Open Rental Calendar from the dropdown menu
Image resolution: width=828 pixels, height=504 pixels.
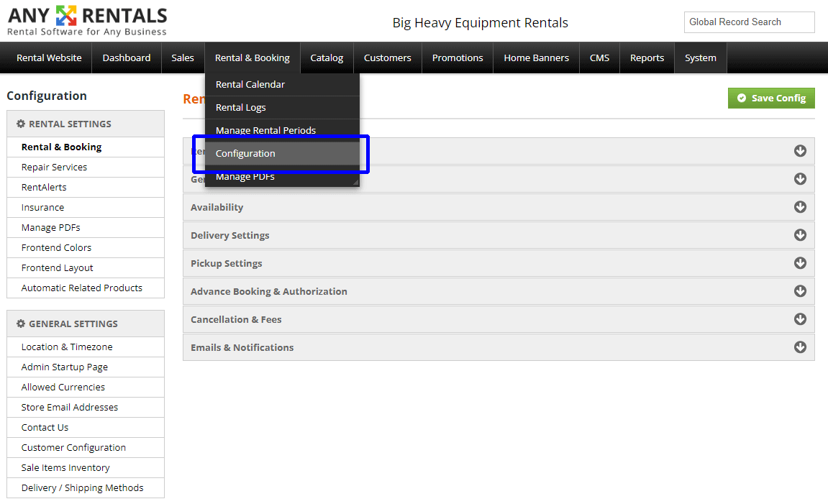pyautogui.click(x=249, y=84)
